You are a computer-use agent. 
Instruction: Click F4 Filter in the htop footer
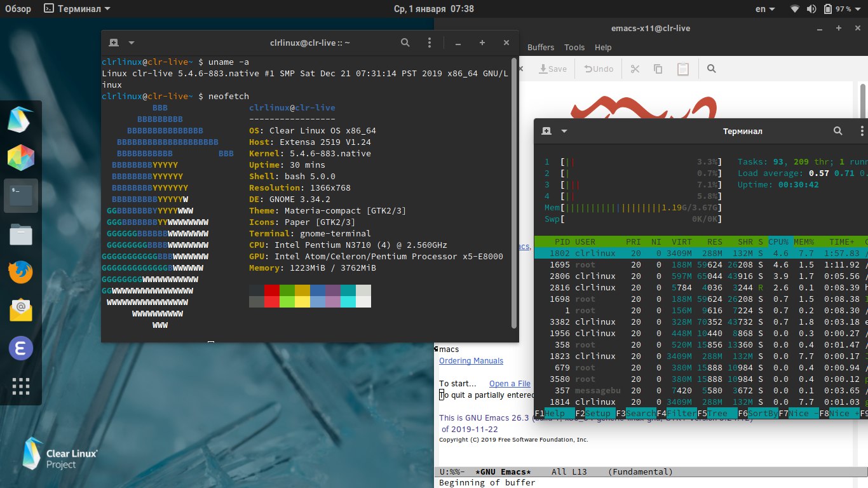coord(677,414)
